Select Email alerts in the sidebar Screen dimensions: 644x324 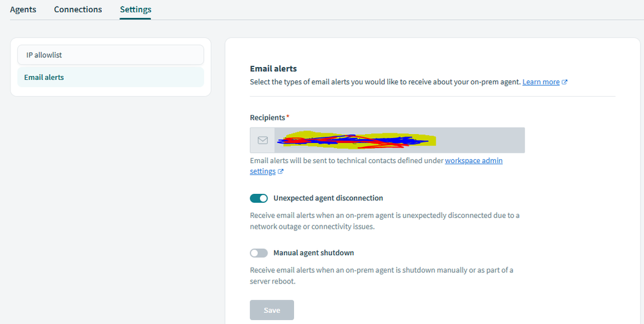tap(110, 77)
